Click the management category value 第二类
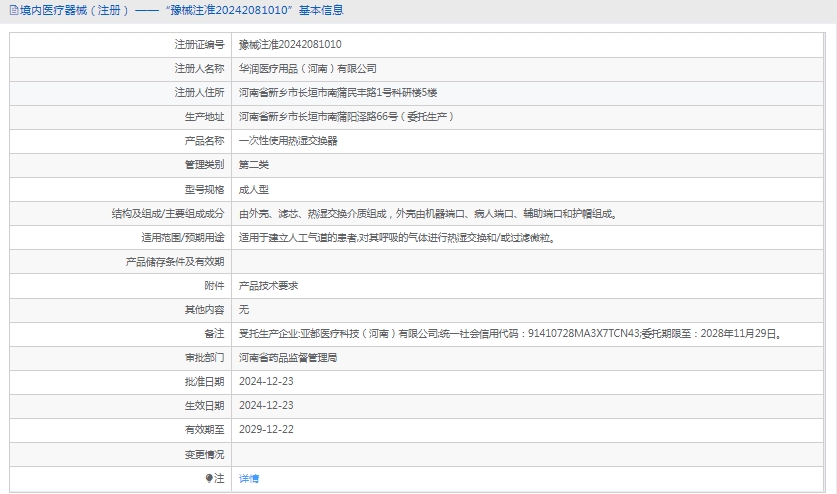The width and height of the screenshot is (837, 494). coord(254,164)
